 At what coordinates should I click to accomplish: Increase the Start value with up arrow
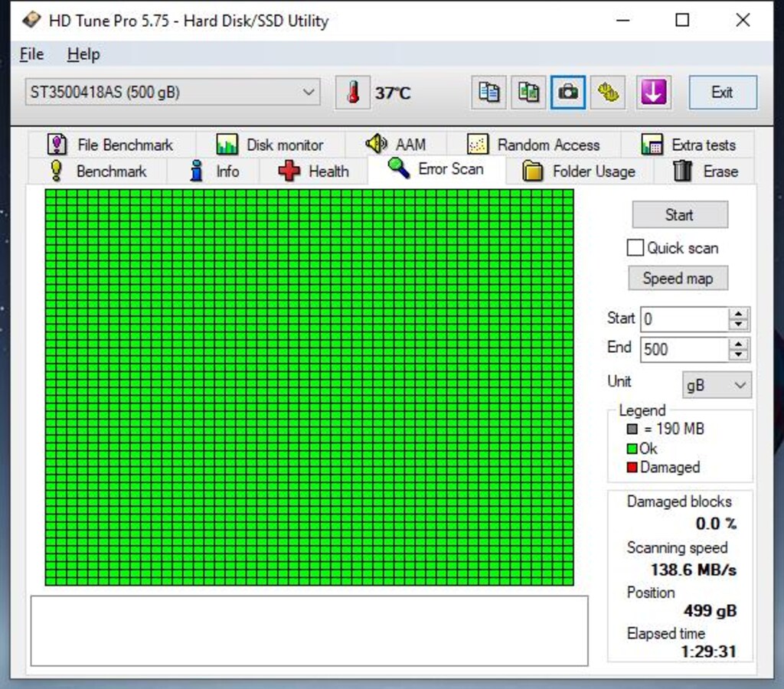[739, 314]
